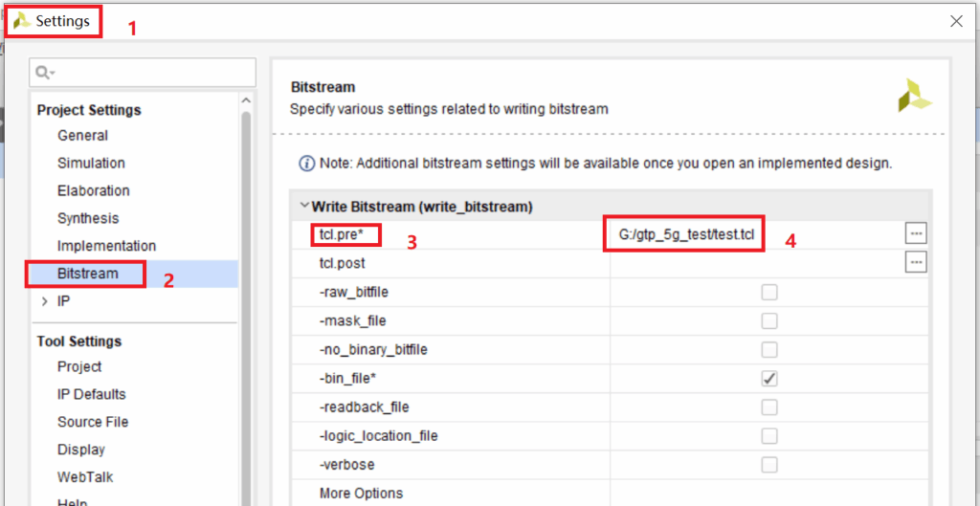The width and height of the screenshot is (980, 506).
Task: Select Simulation in Project Settings
Action: point(91,164)
